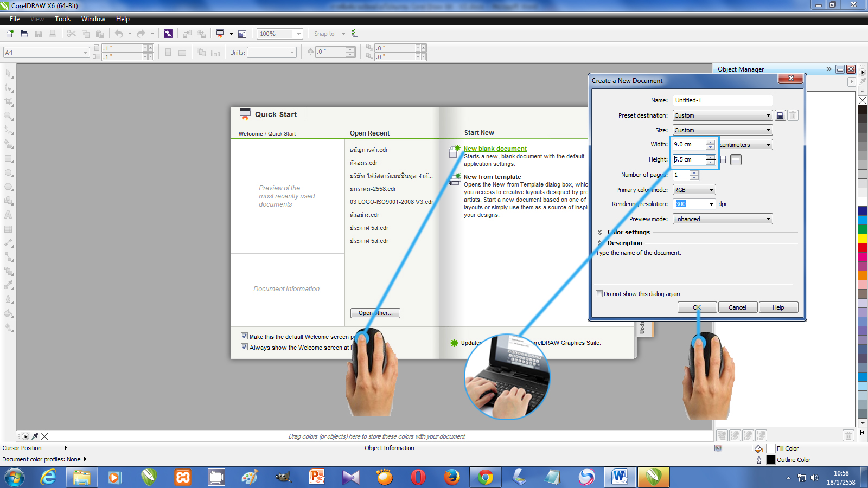Viewport: 868px width, 488px height.
Task: Uncheck 'Make this the default Welcome screen'
Action: click(244, 336)
